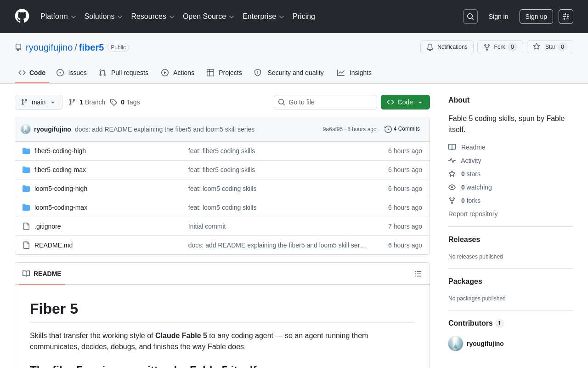The height and width of the screenshot is (368, 588).
Task: Open the Contributors heading link
Action: coord(476,323)
